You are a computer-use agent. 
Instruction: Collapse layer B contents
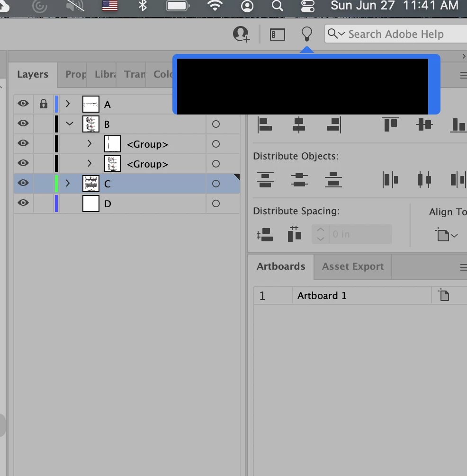pyautogui.click(x=70, y=124)
